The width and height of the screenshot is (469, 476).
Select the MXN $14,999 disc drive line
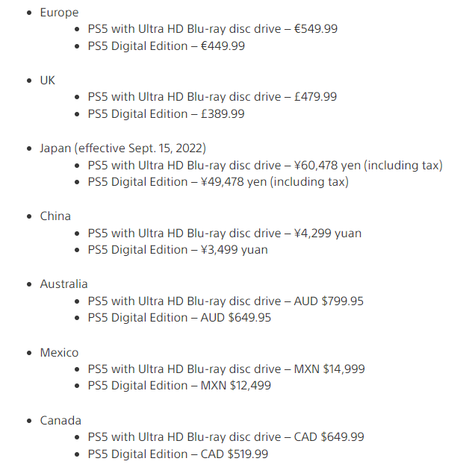[x=226, y=369]
